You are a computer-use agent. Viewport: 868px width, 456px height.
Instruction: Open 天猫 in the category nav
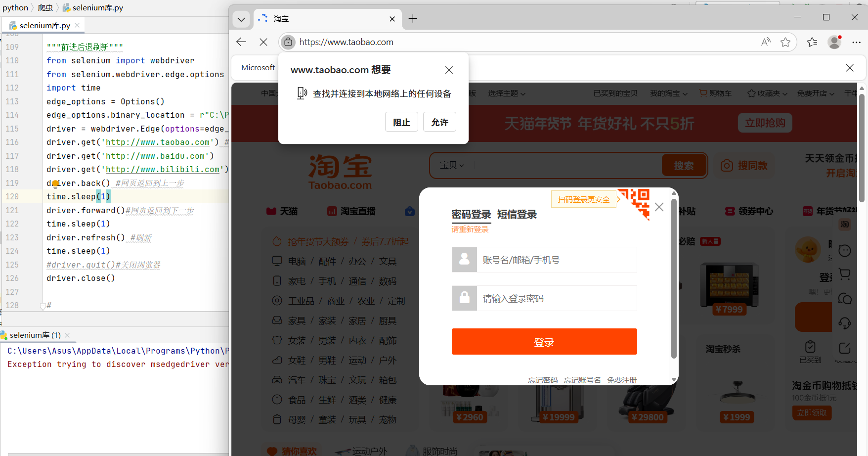click(x=282, y=211)
